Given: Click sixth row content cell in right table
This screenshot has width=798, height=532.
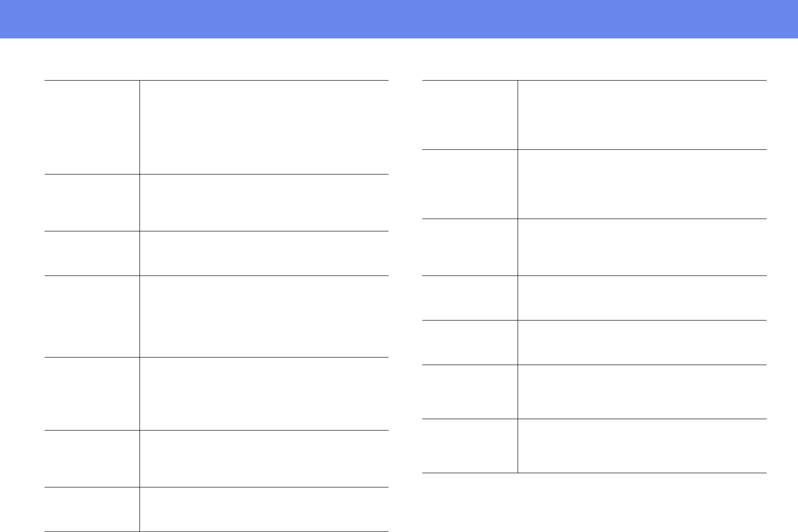Looking at the screenshot, I should coord(642,392).
